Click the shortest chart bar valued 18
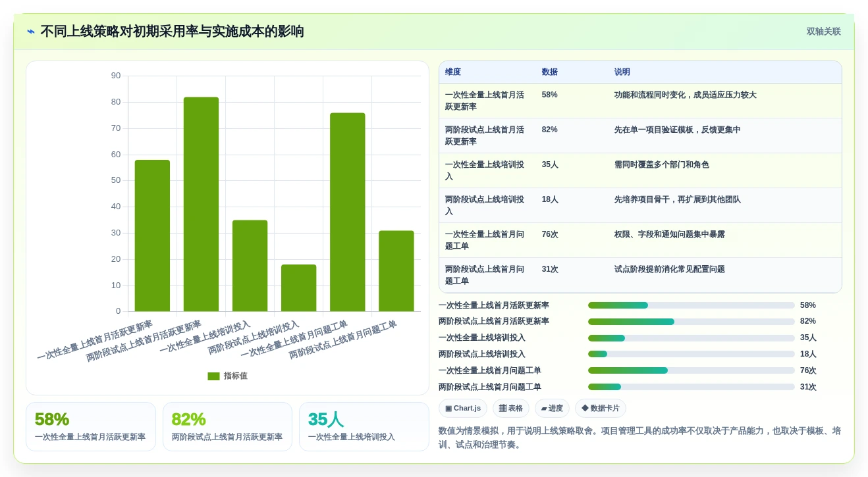Screen dimensions: 868x477 (299, 288)
